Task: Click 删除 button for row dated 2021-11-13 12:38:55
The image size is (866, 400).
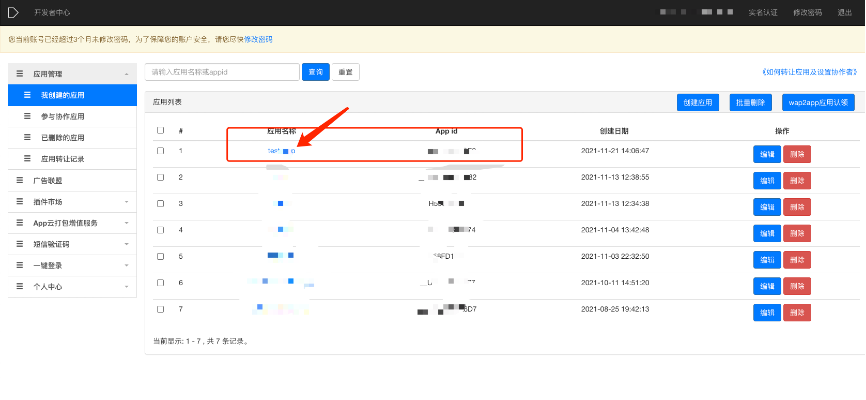Action: pyautogui.click(x=797, y=181)
